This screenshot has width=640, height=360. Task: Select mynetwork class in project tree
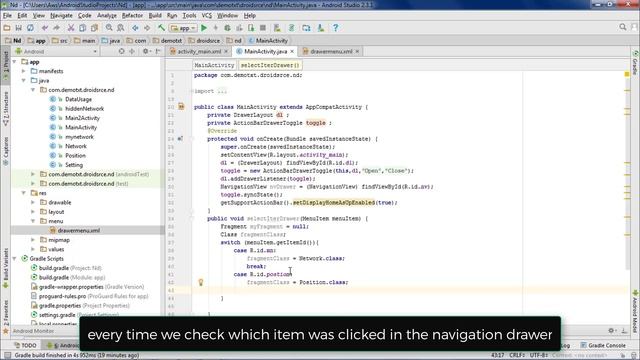pyautogui.click(x=79, y=137)
